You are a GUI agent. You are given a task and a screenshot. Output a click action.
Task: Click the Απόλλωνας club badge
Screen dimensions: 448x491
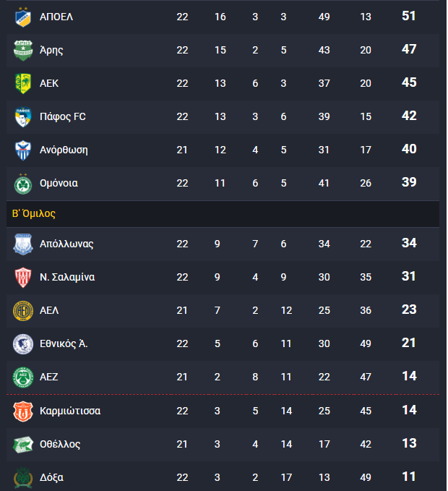(23, 244)
